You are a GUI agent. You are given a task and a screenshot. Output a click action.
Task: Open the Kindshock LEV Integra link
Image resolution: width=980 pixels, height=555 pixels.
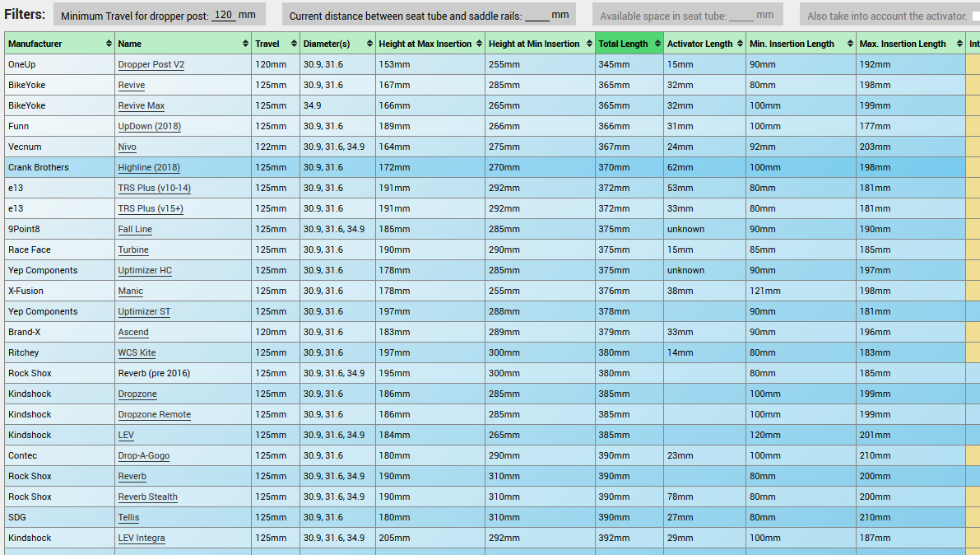click(x=141, y=538)
